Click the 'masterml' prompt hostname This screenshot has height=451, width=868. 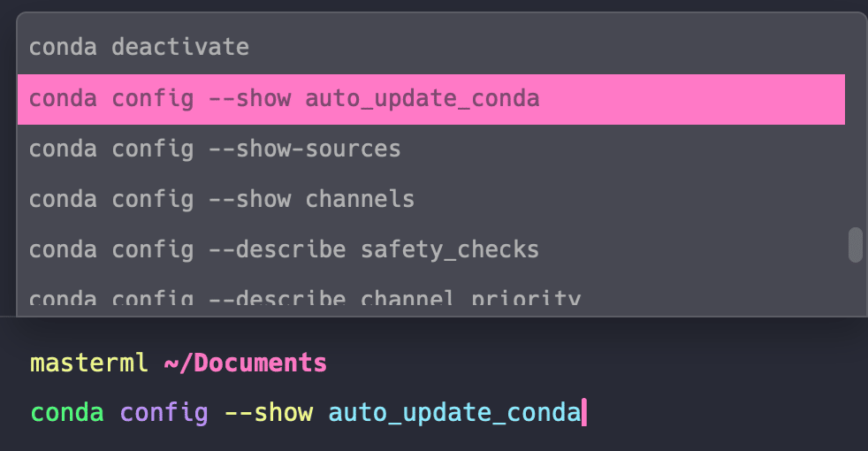point(89,363)
